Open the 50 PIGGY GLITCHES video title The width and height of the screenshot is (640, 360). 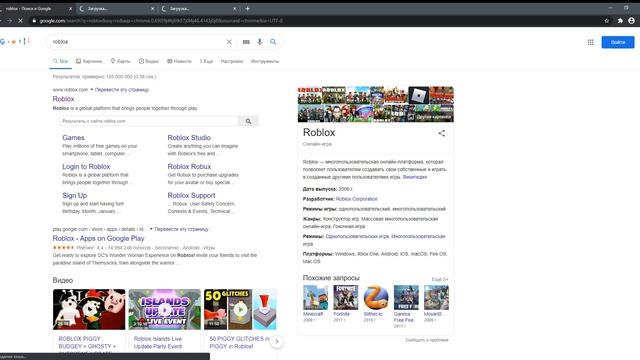(240, 342)
